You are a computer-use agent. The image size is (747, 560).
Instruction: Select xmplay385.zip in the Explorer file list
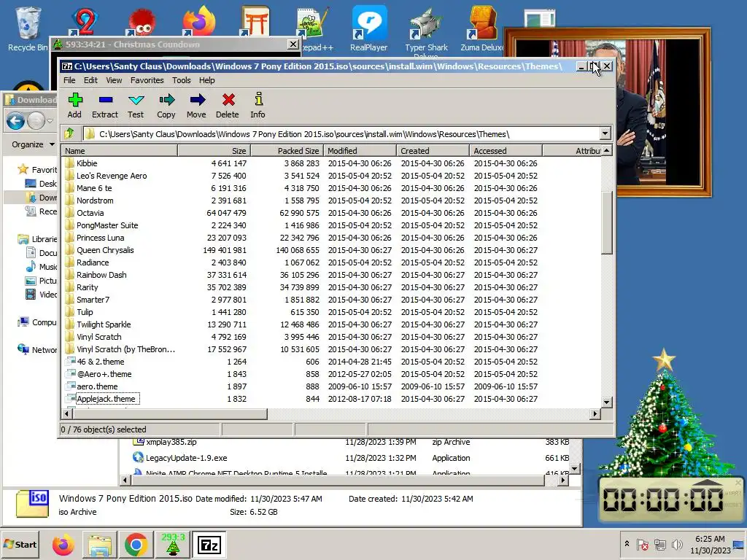point(171,442)
